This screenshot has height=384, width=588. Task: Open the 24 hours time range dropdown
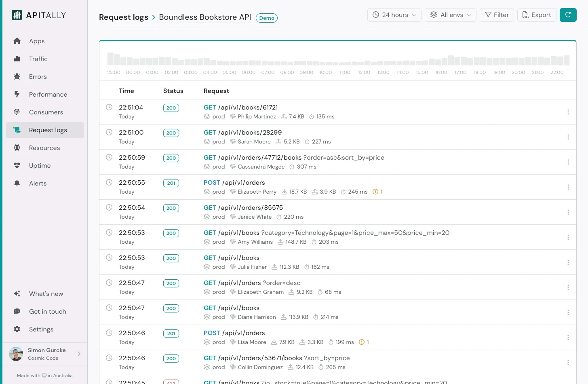point(394,15)
